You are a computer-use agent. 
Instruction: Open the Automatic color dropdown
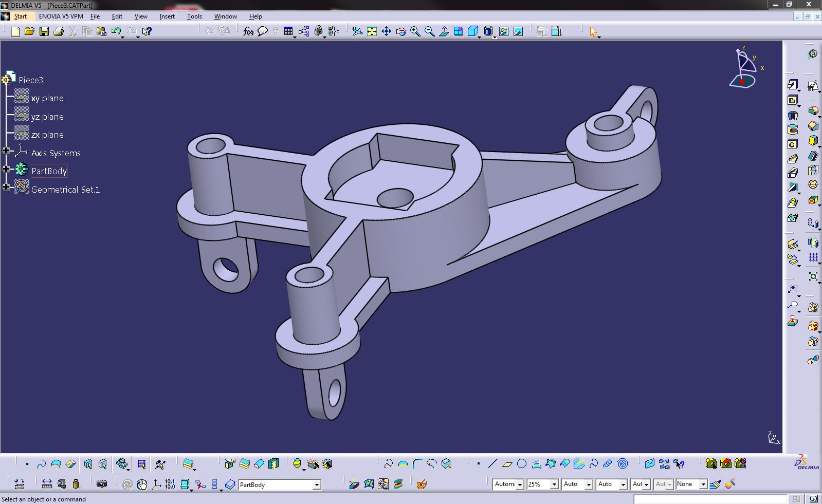click(x=520, y=484)
